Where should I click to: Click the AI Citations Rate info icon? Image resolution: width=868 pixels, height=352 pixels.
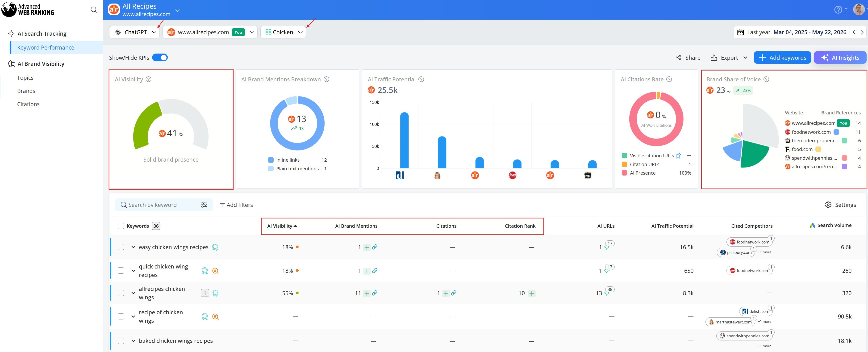[669, 79]
